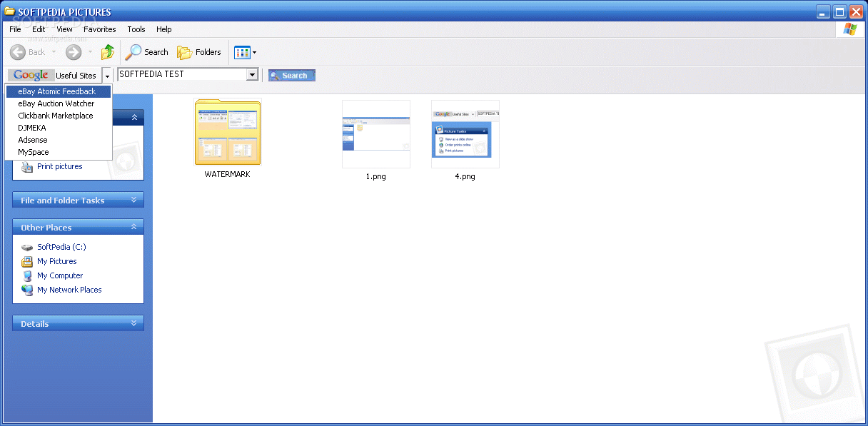Click the printer icon beside Print pictures
Screen dimensions: 868x426
coord(27,166)
